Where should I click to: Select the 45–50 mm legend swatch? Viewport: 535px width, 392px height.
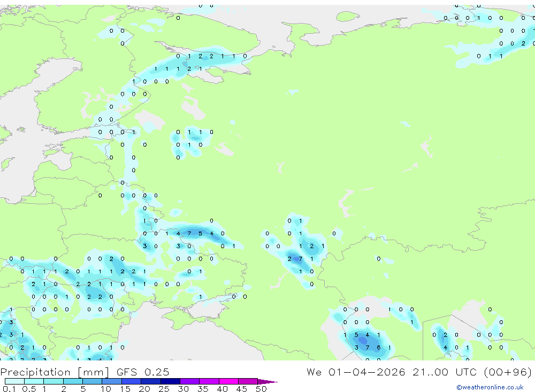[248, 381]
